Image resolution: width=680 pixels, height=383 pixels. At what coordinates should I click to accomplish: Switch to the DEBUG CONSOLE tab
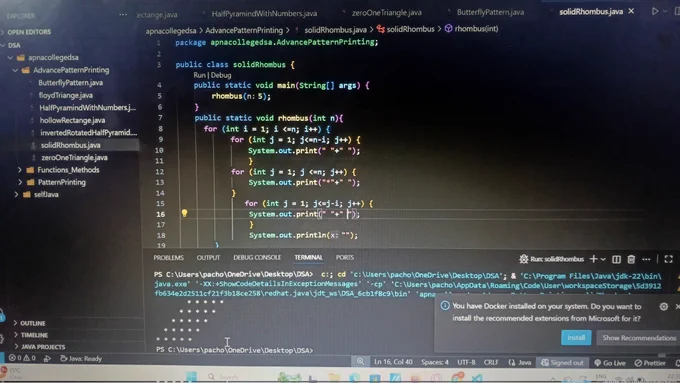(257, 258)
